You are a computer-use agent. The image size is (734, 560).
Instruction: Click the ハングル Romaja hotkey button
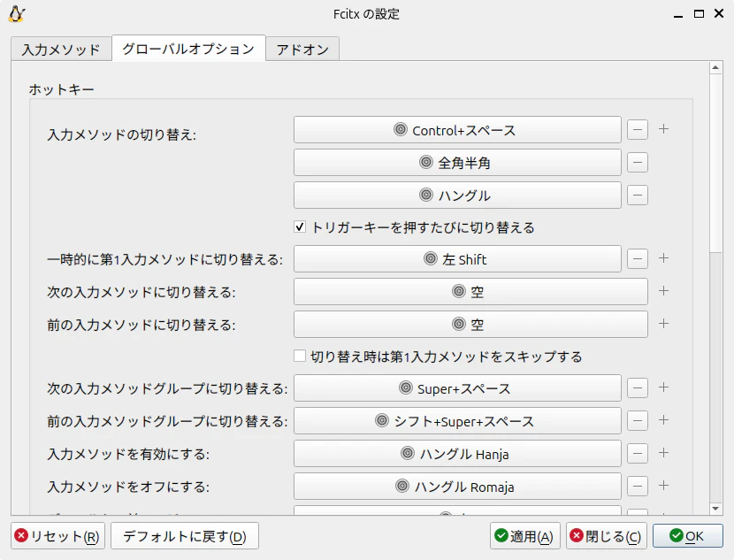457,487
